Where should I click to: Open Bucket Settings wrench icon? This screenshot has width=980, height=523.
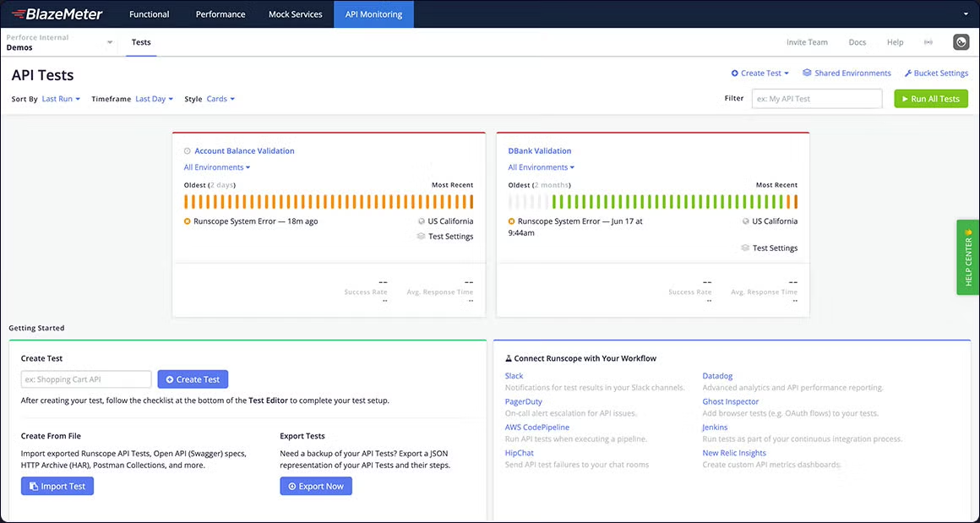point(908,74)
